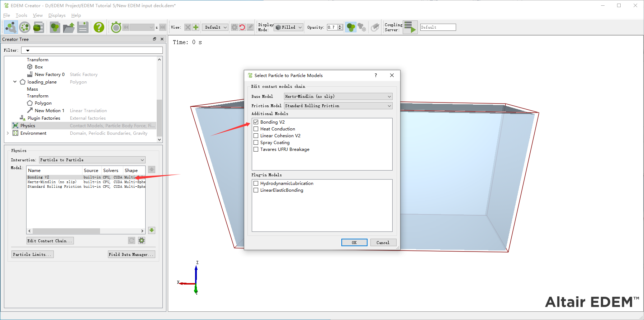Open the Friction Model dropdown

(x=338, y=106)
